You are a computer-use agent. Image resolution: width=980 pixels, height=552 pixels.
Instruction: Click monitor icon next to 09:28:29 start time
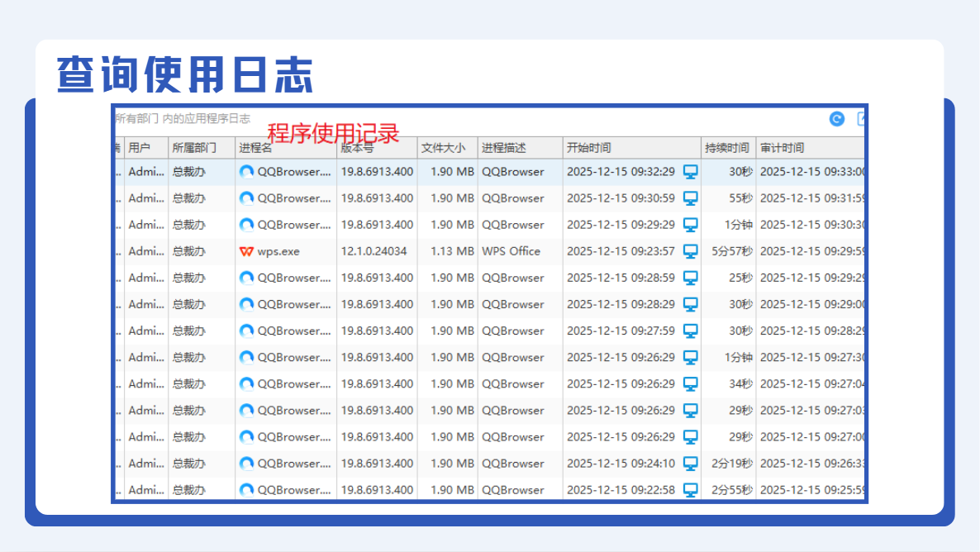click(x=690, y=304)
